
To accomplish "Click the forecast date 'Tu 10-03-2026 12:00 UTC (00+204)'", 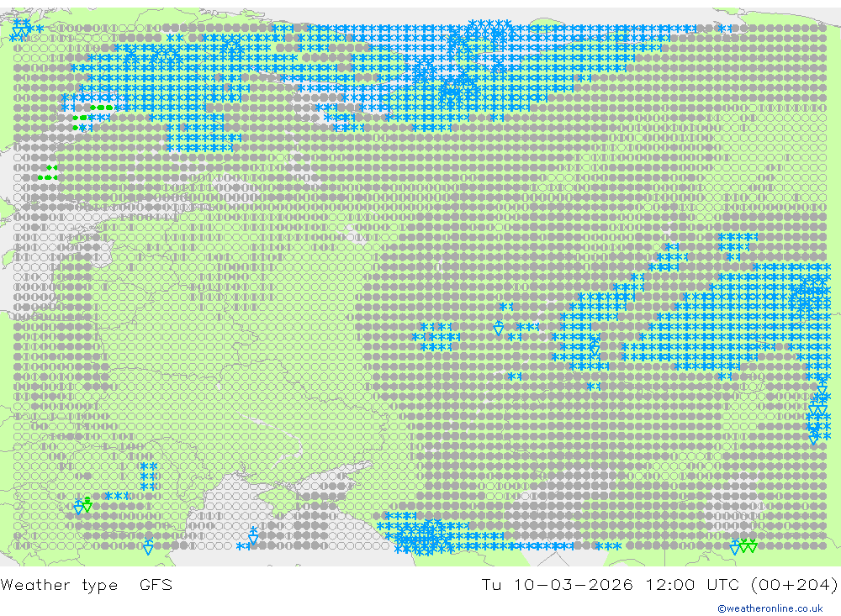I will click(659, 584).
